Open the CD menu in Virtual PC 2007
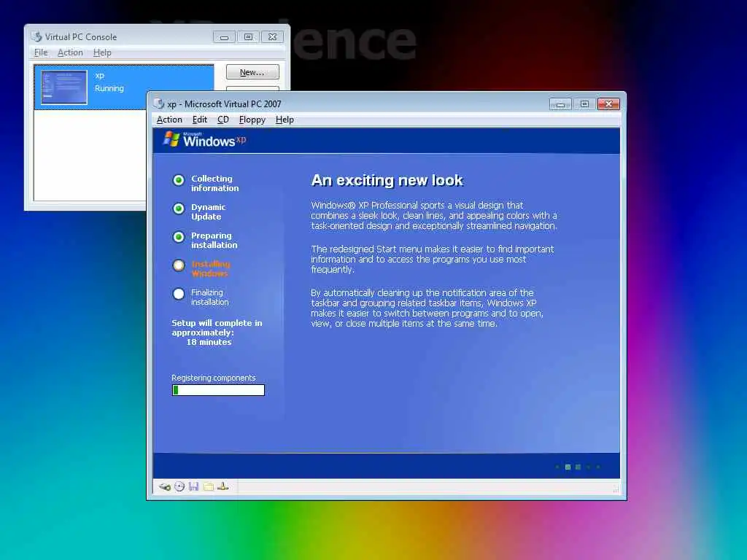The image size is (747, 560). pyautogui.click(x=223, y=120)
